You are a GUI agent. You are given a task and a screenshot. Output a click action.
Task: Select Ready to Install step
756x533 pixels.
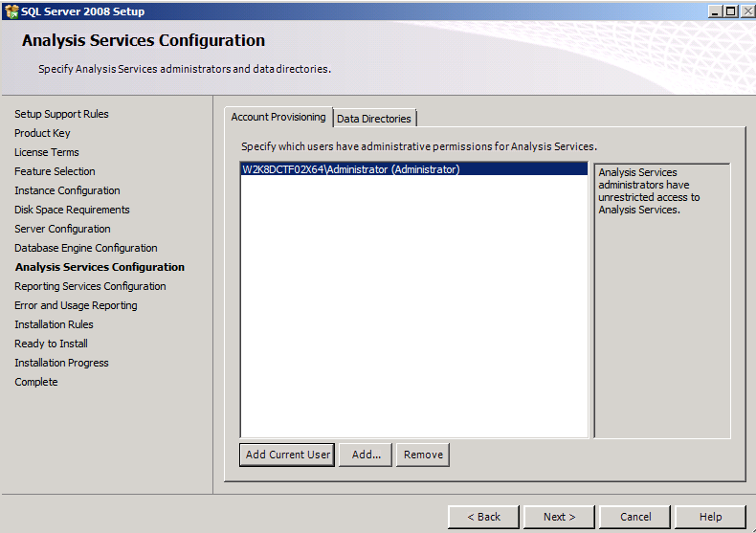pyautogui.click(x=51, y=344)
